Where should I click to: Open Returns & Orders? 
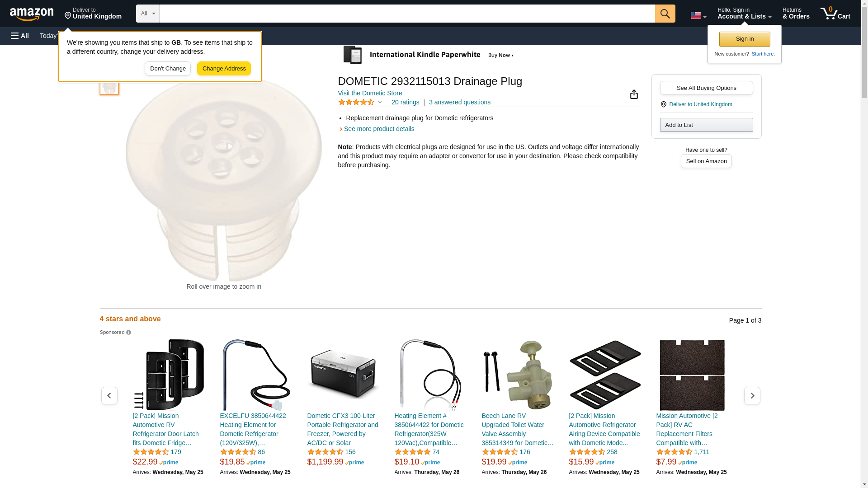point(796,14)
